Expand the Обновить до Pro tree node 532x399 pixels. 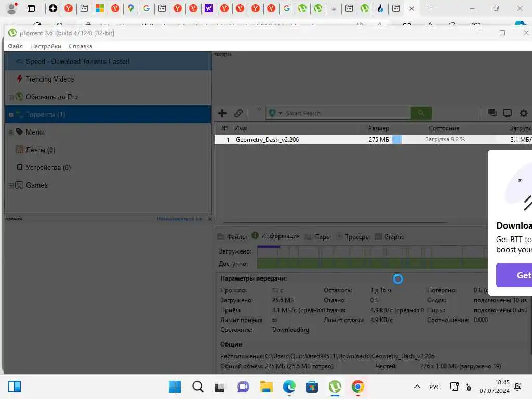(x=11, y=97)
